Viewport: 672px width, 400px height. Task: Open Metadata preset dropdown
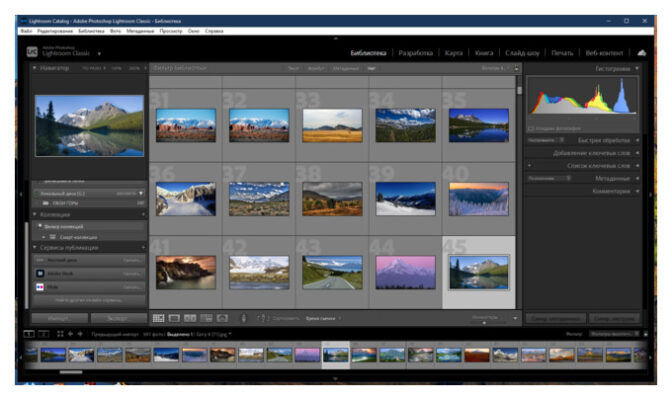pyautogui.click(x=549, y=178)
